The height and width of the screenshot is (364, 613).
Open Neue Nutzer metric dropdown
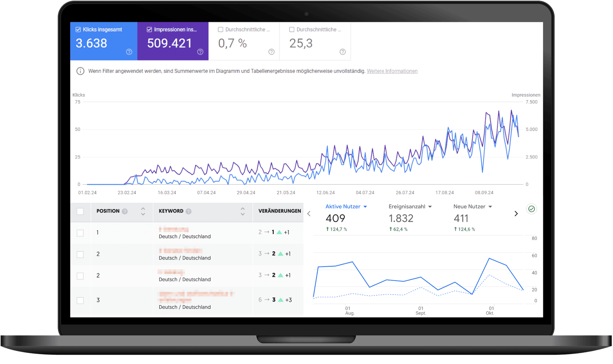pyautogui.click(x=473, y=207)
